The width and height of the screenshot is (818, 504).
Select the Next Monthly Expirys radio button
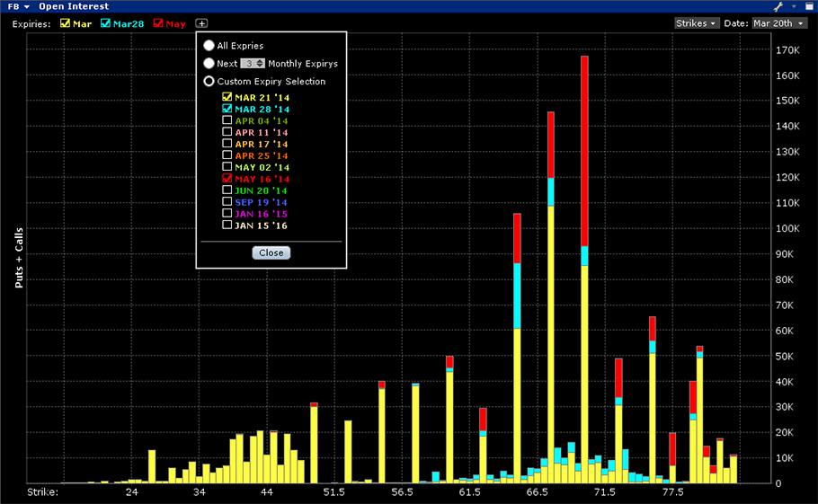pyautogui.click(x=209, y=64)
